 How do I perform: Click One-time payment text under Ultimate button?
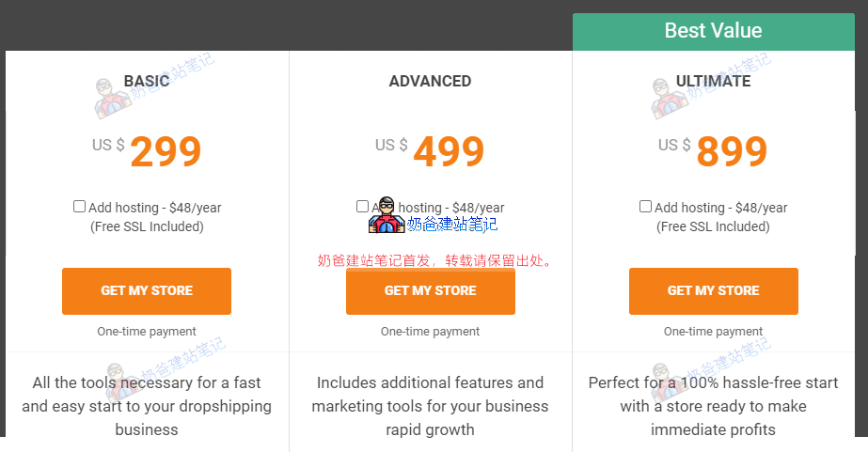tap(713, 332)
